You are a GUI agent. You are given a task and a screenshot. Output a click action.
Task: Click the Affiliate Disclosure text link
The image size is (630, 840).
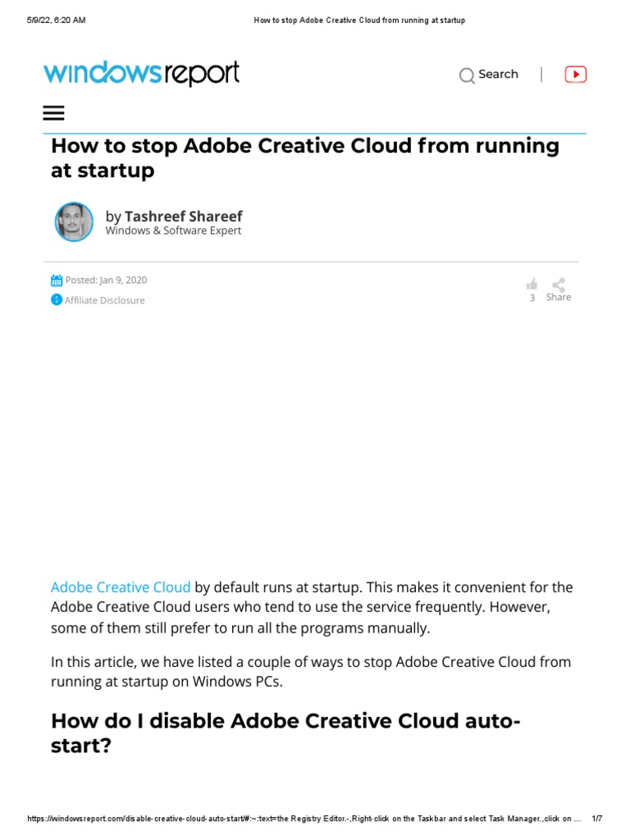coord(104,300)
